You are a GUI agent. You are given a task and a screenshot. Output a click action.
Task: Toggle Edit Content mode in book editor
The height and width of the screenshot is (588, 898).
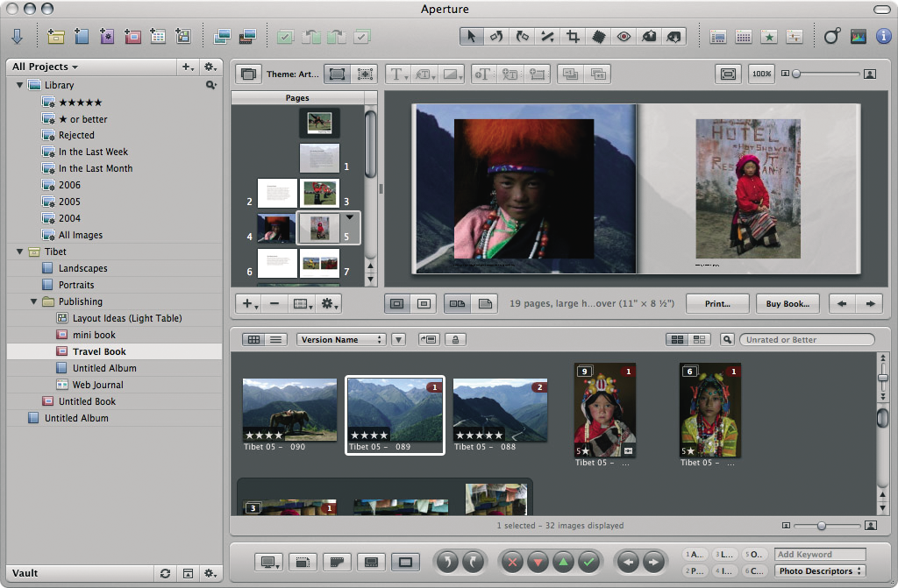tap(338, 74)
